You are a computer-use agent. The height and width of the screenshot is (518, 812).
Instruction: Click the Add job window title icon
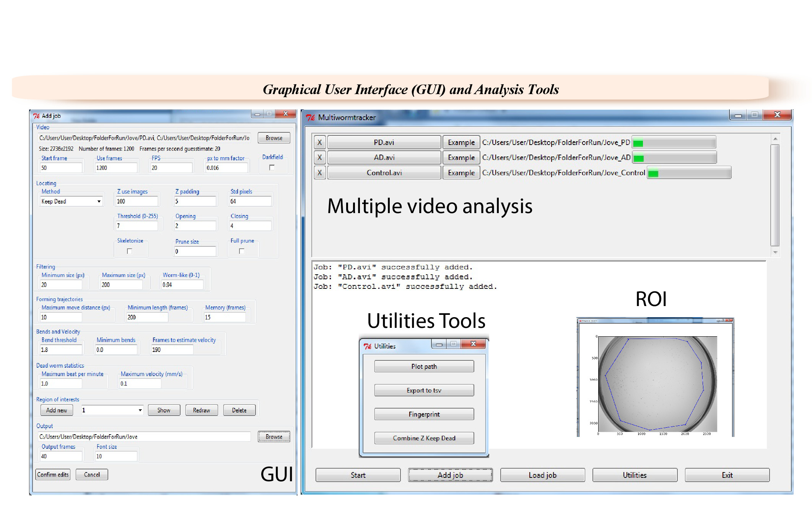(36, 116)
